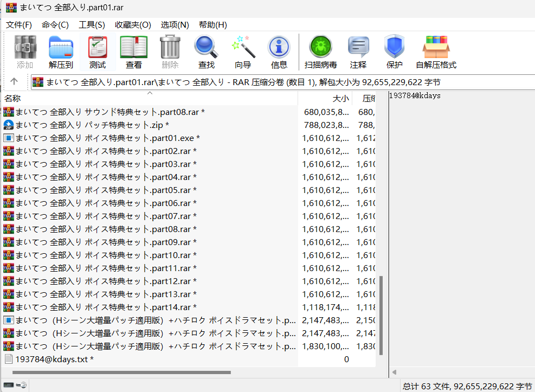Screen dimensions: 535x392
Task: Click the SFX (自解压格式) icon
Action: (x=436, y=53)
